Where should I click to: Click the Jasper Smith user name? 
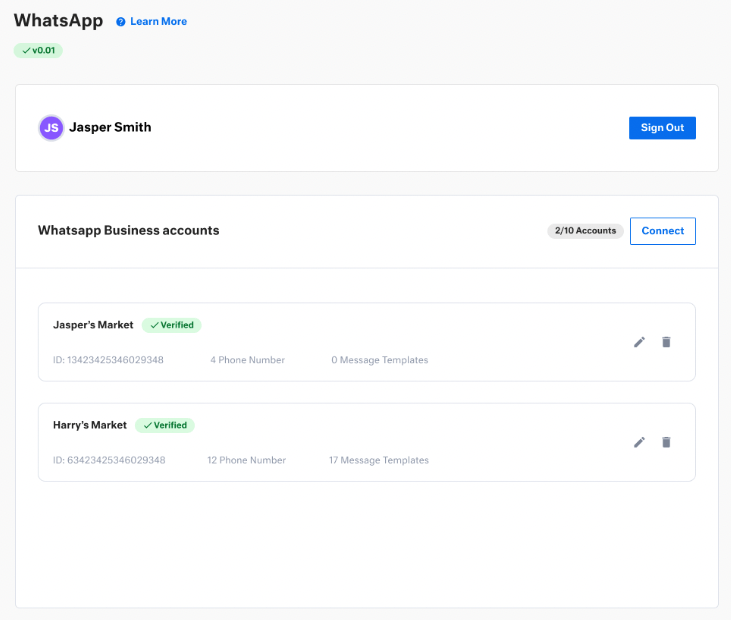[110, 127]
